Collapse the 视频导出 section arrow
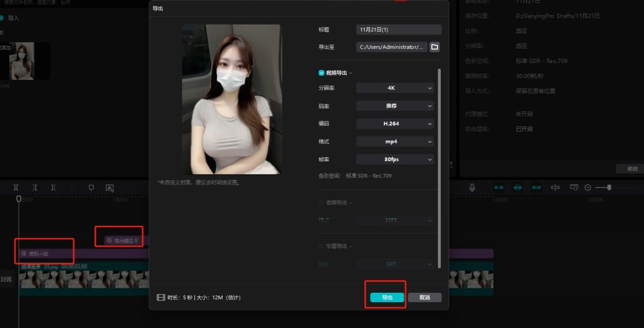This screenshot has width=644, height=328. (x=351, y=73)
